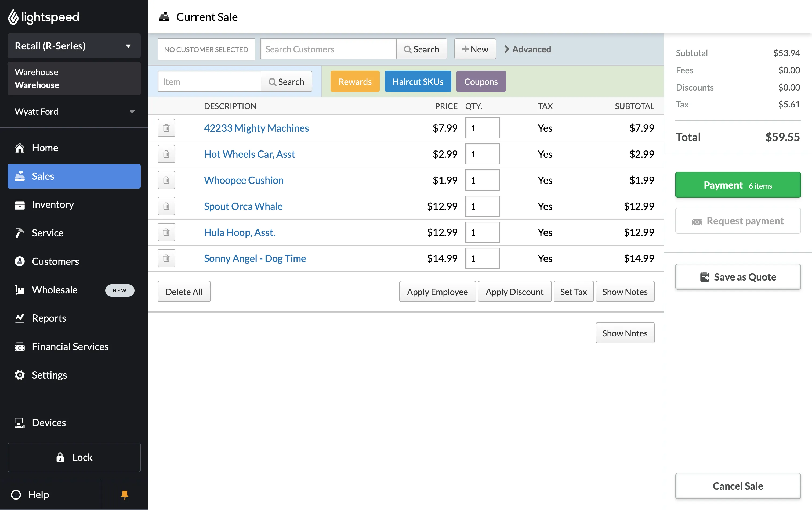812x510 pixels.
Task: Click the Lightspeed flame logo
Action: click(x=13, y=17)
